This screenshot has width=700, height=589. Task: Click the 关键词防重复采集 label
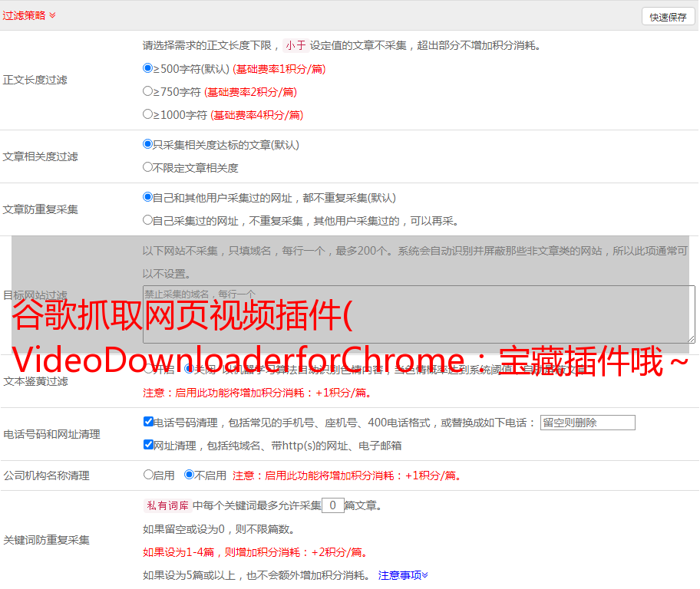(x=46, y=540)
